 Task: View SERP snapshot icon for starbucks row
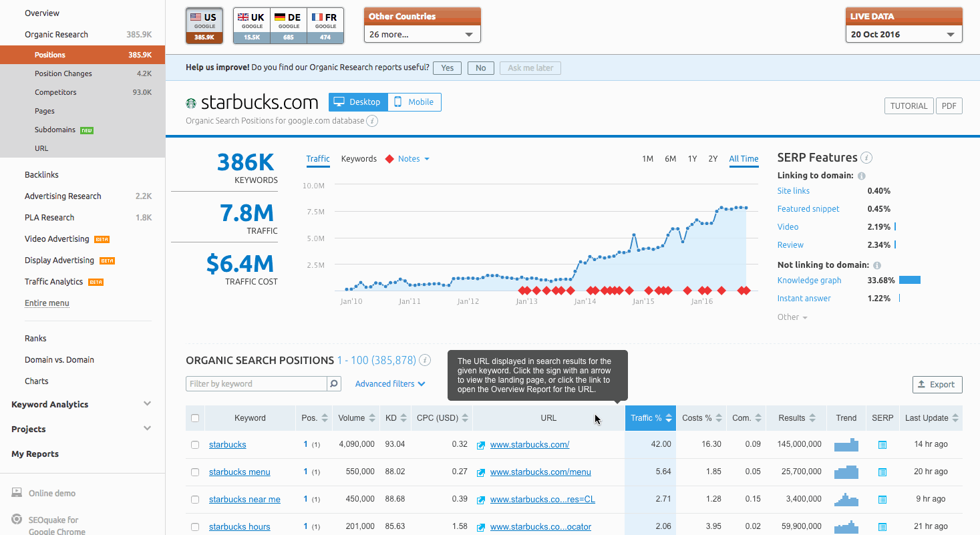click(882, 445)
